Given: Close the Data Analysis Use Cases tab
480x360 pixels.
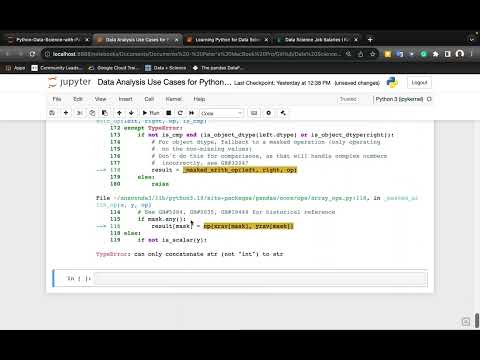Looking at the screenshot, I should (x=176, y=40).
